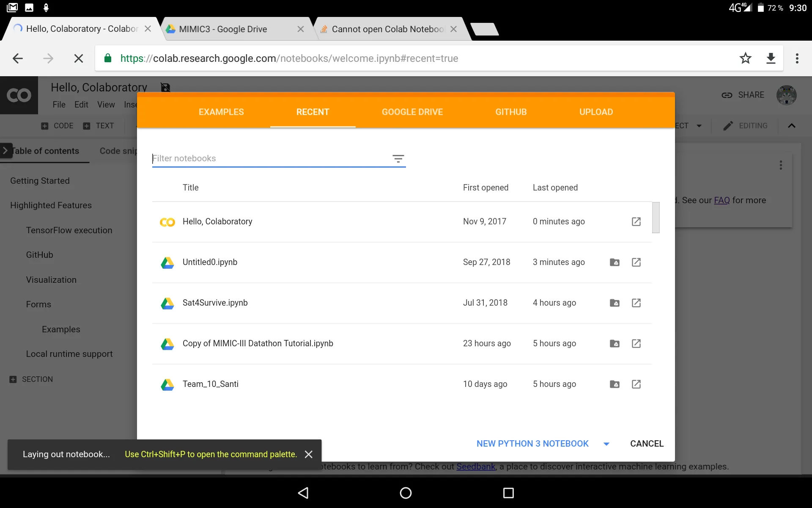Viewport: 812px width, 508px height.
Task: Click Drive folder icon for Team_10_Santi
Action: click(614, 384)
